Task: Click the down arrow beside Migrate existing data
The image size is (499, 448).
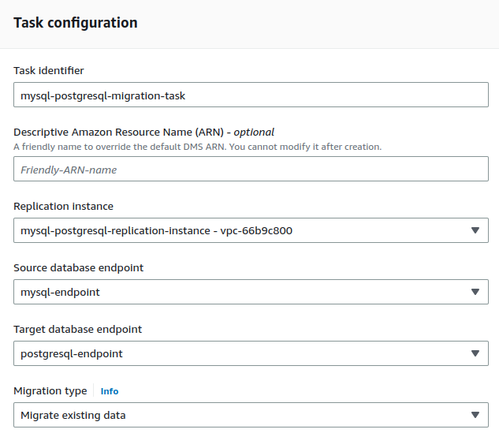Action: pos(475,415)
